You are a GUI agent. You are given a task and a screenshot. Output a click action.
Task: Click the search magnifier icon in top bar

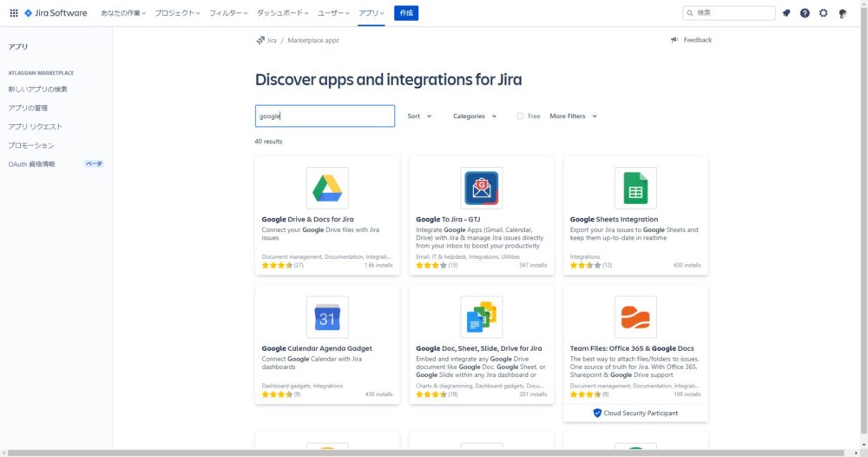coord(690,13)
